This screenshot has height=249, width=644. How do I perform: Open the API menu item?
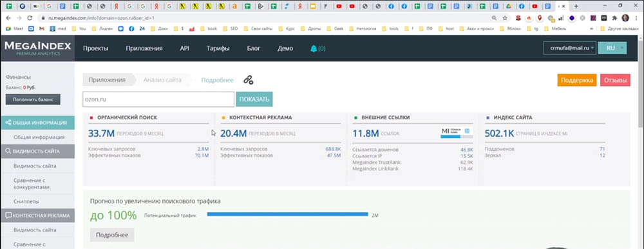pyautogui.click(x=184, y=48)
